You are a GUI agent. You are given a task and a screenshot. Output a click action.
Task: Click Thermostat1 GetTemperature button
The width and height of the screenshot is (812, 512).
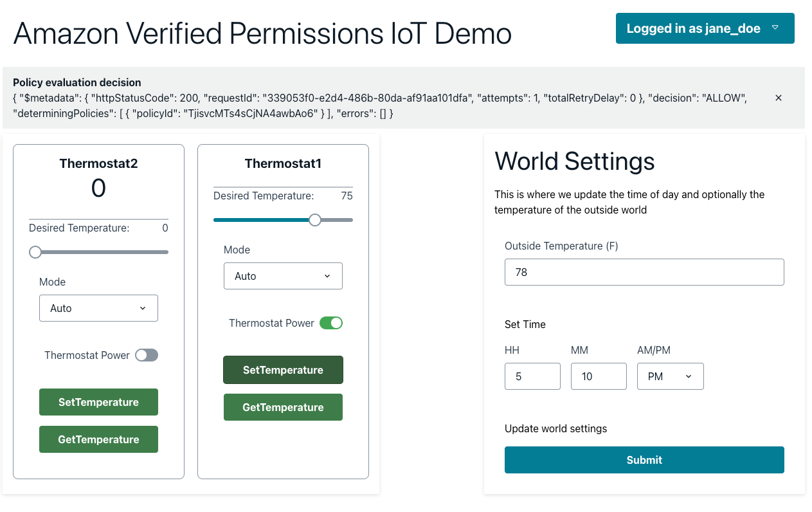point(283,407)
